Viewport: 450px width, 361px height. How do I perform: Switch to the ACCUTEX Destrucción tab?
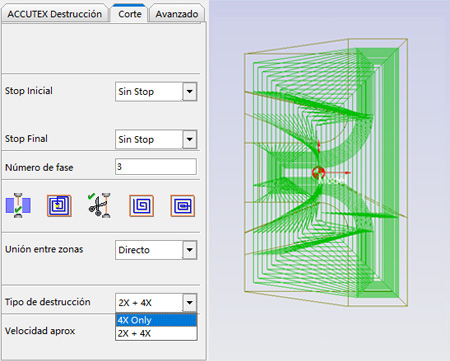pos(55,14)
